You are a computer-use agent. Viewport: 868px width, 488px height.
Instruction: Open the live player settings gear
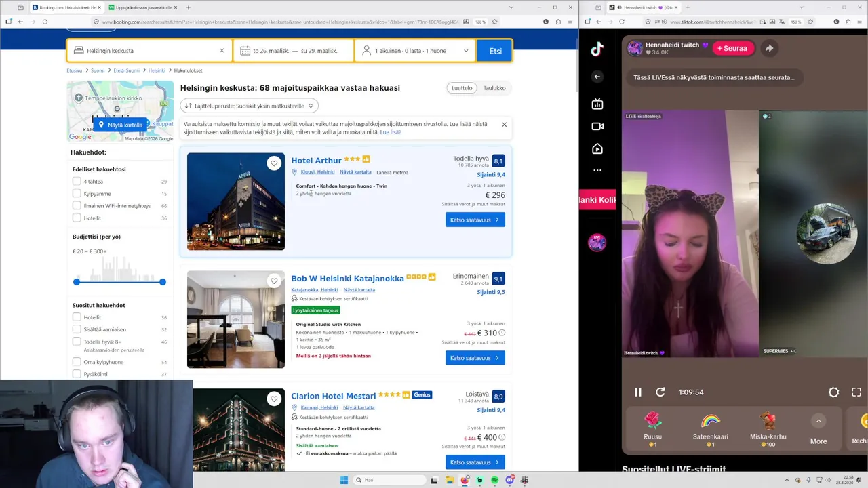[x=834, y=392]
